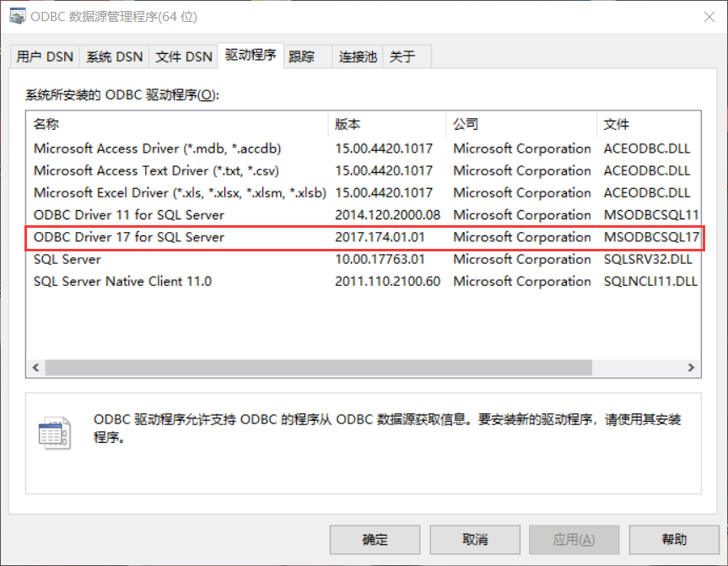Click the ODBC application icon in title bar

(x=17, y=16)
